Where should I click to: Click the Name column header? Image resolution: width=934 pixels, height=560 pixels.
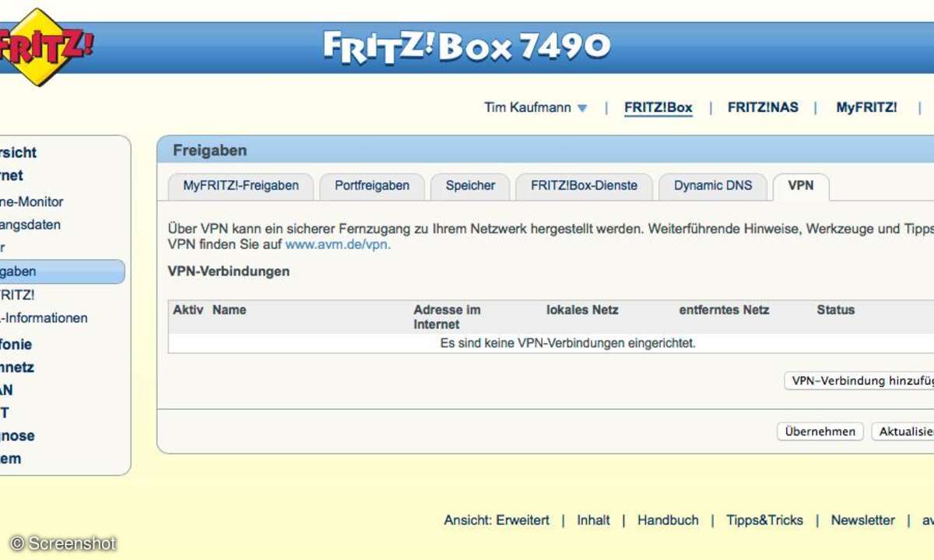tap(229, 310)
